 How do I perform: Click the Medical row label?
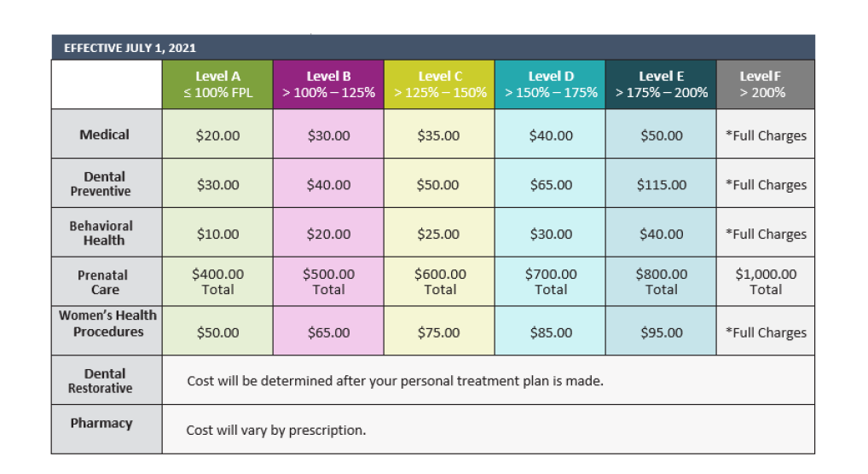(107, 134)
